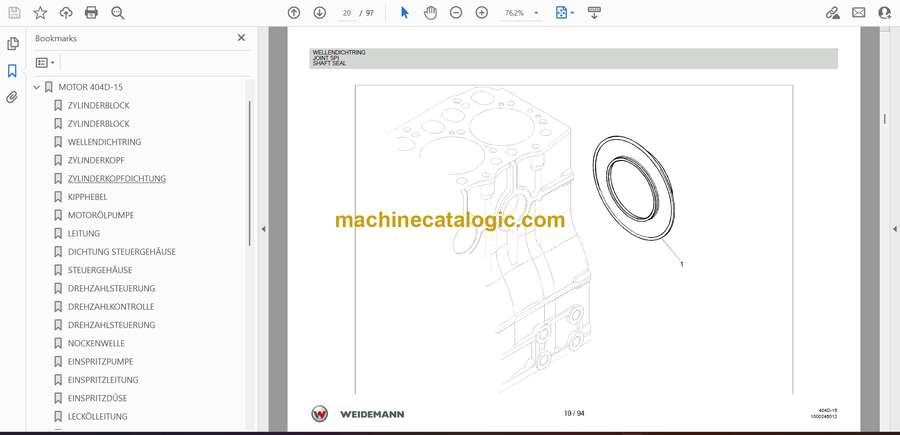Image resolution: width=900 pixels, height=435 pixels.
Task: Toggle the page thumbnails panel
Action: click(x=13, y=44)
